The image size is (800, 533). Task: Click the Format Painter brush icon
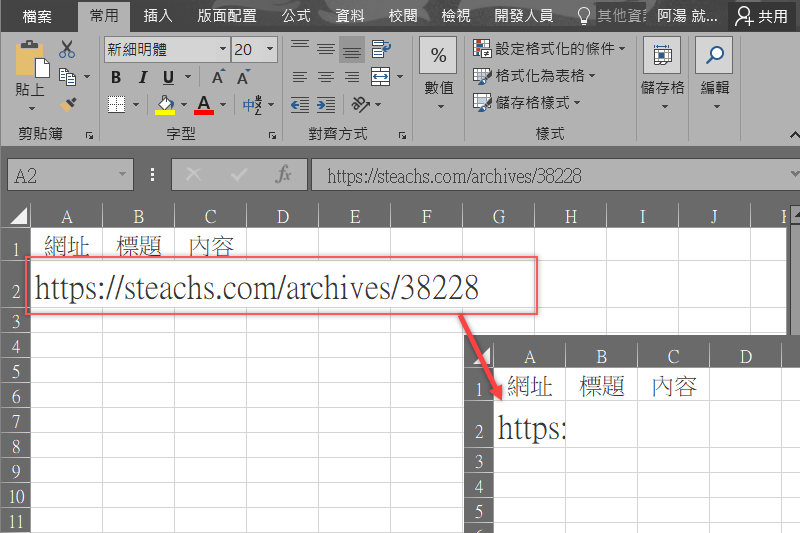pos(67,105)
